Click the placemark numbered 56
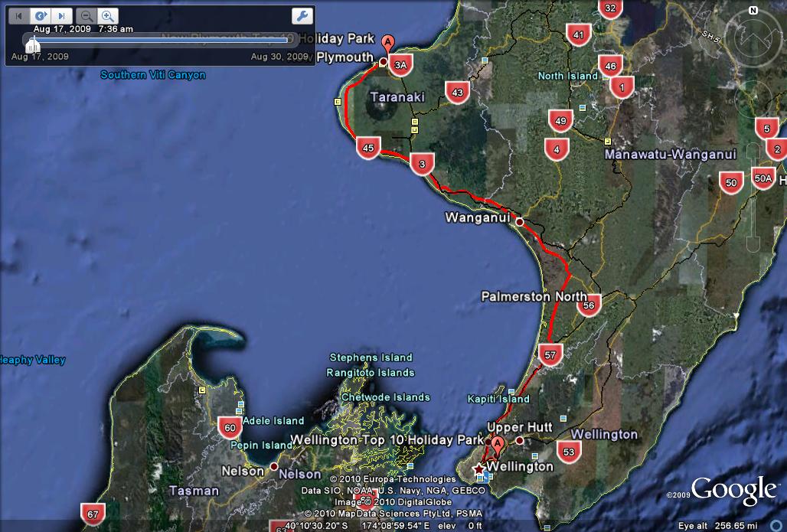The height and width of the screenshot is (532, 787). click(x=588, y=305)
